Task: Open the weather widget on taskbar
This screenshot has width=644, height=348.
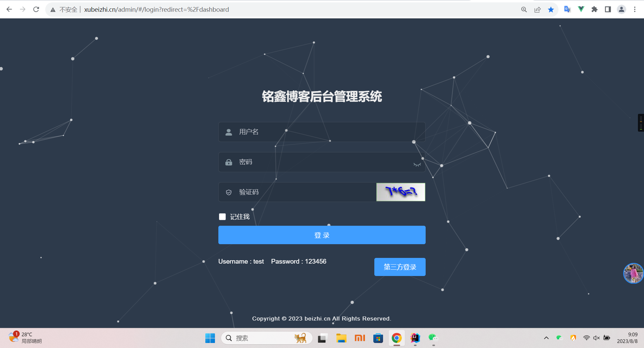Action: pos(25,338)
